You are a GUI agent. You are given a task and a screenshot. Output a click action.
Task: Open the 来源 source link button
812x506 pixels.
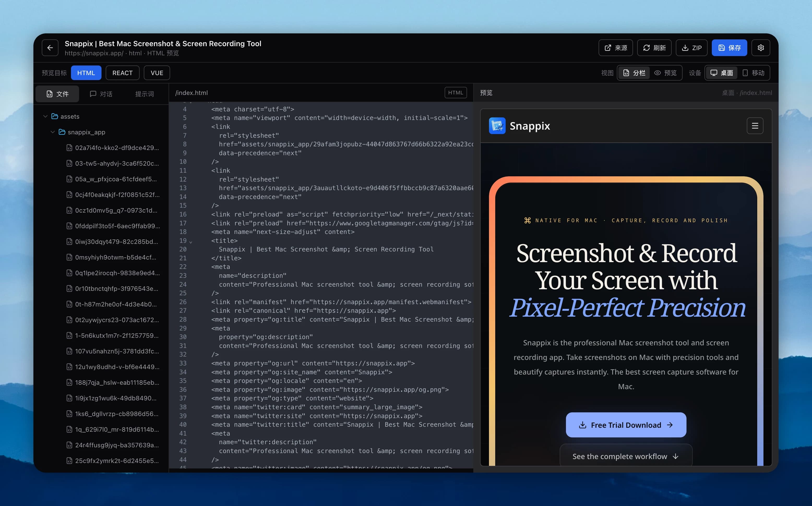click(x=616, y=48)
